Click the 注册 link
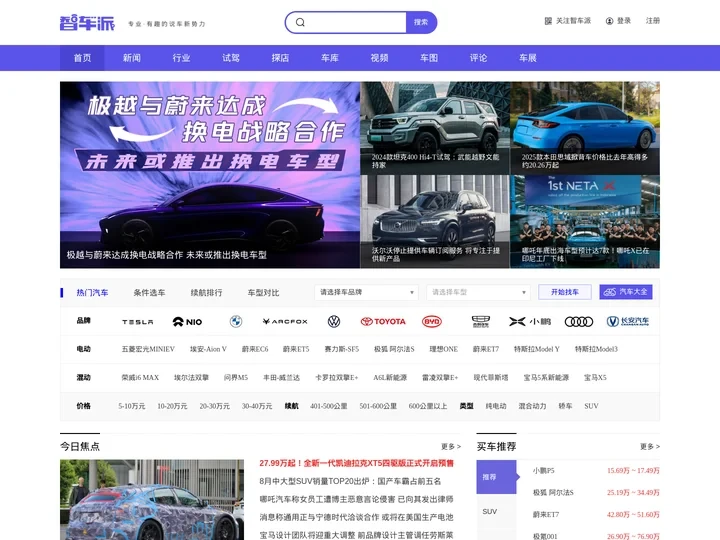The width and height of the screenshot is (720, 540). [x=652, y=21]
